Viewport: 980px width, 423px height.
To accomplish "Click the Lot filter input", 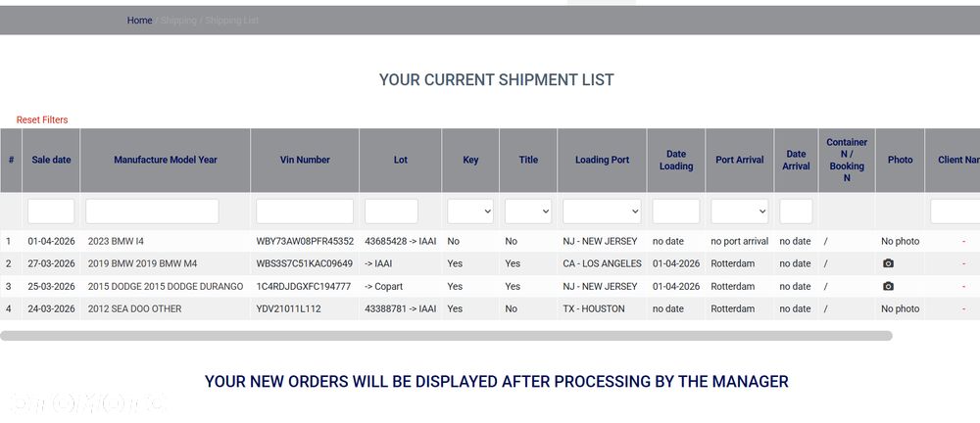I will (391, 211).
